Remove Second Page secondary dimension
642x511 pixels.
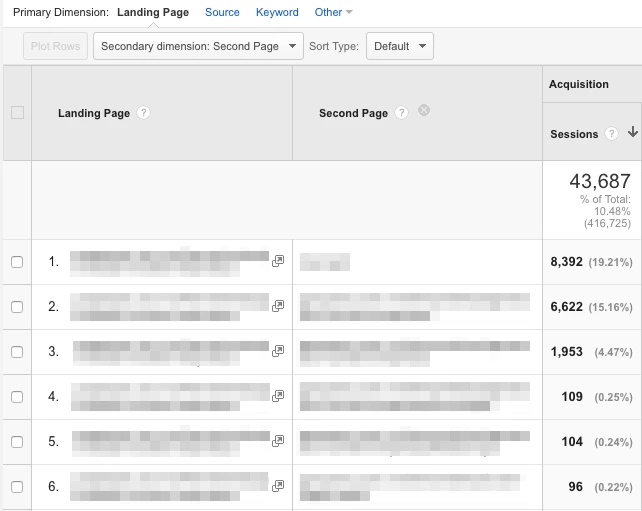tap(424, 110)
